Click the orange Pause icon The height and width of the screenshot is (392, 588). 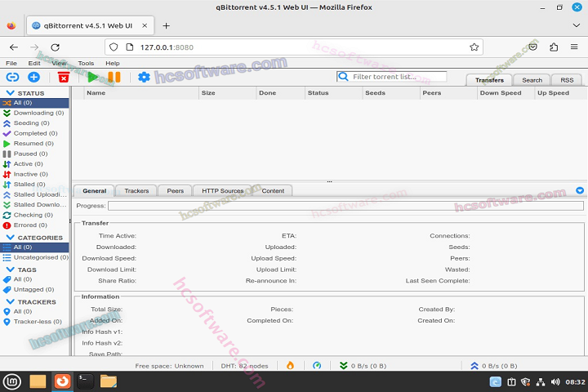[x=114, y=78]
